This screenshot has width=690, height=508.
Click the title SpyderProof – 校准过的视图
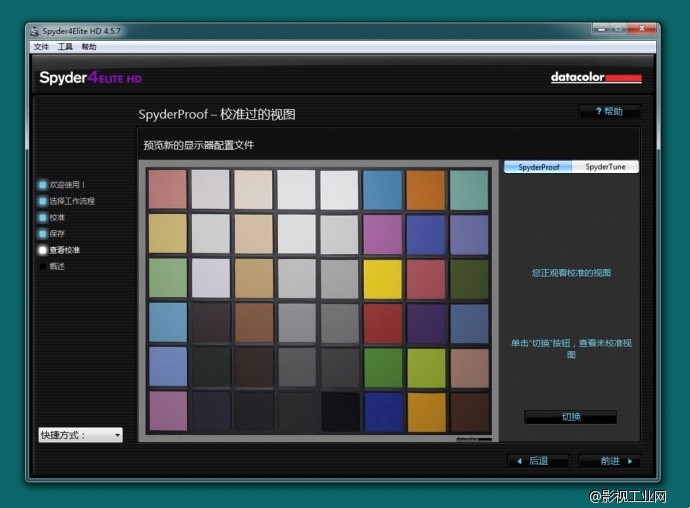click(x=217, y=114)
